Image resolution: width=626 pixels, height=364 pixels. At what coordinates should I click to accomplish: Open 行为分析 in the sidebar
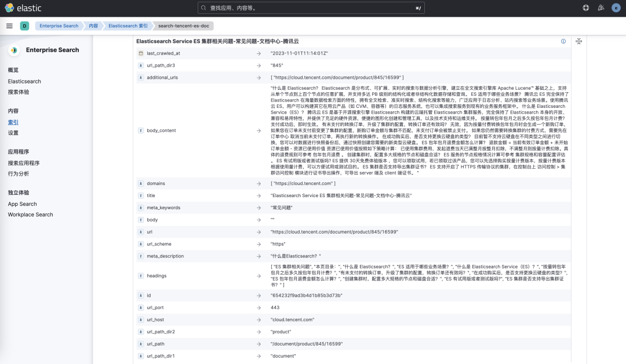(x=19, y=174)
